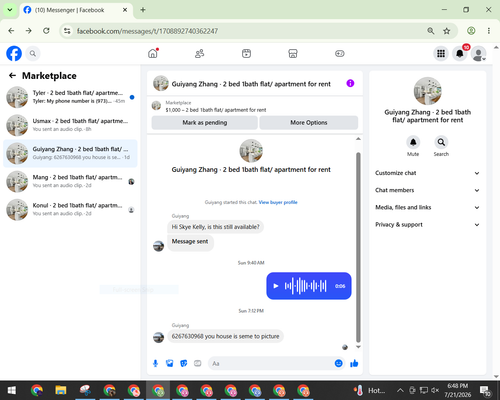Open File Explorer from the taskbar
Screen dimensions: 500x400
pyautogui.click(x=61, y=390)
